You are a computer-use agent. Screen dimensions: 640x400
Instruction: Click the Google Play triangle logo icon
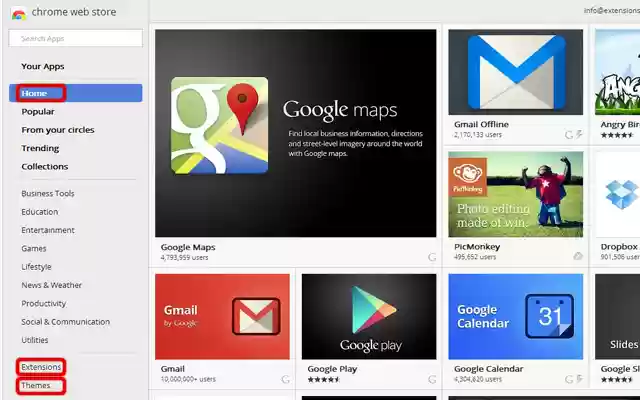373,310
